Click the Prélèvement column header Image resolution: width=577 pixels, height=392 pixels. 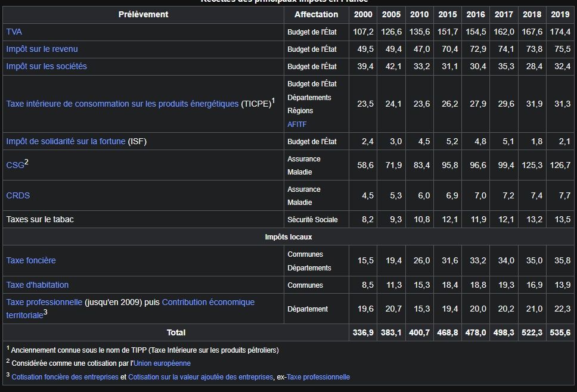pos(143,14)
